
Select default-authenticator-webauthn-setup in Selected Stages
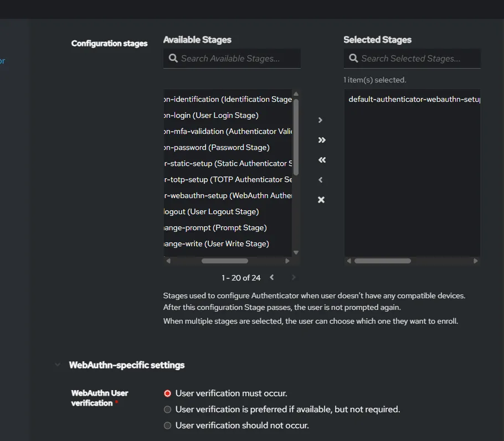[x=412, y=100]
